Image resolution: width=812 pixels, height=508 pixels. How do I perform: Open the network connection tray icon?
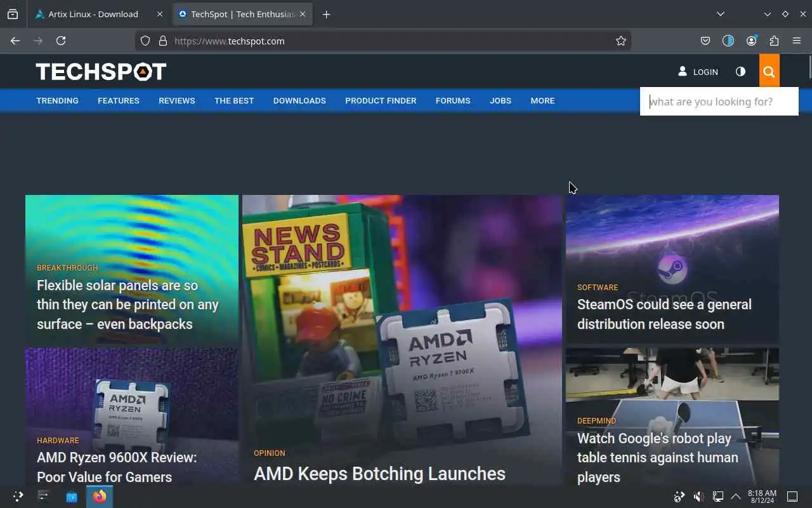[717, 497]
